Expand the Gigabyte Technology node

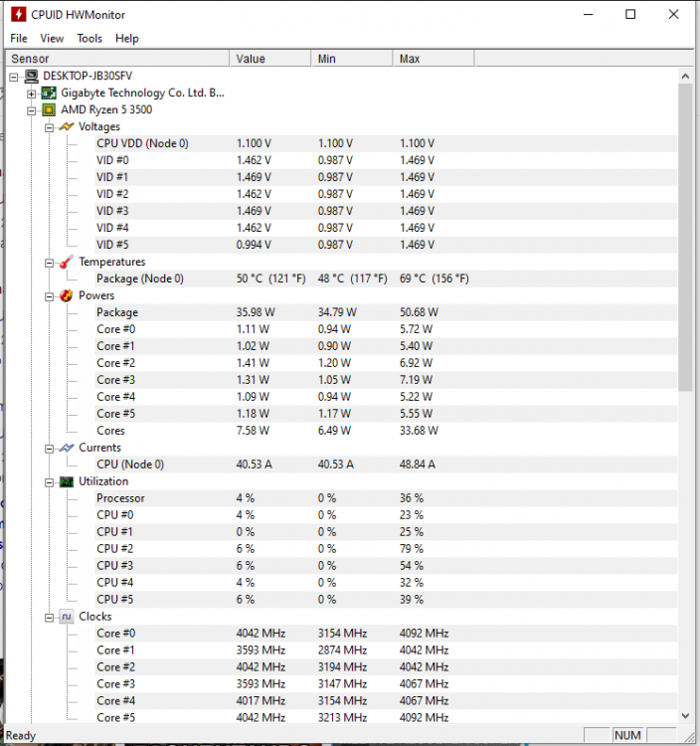click(32, 93)
